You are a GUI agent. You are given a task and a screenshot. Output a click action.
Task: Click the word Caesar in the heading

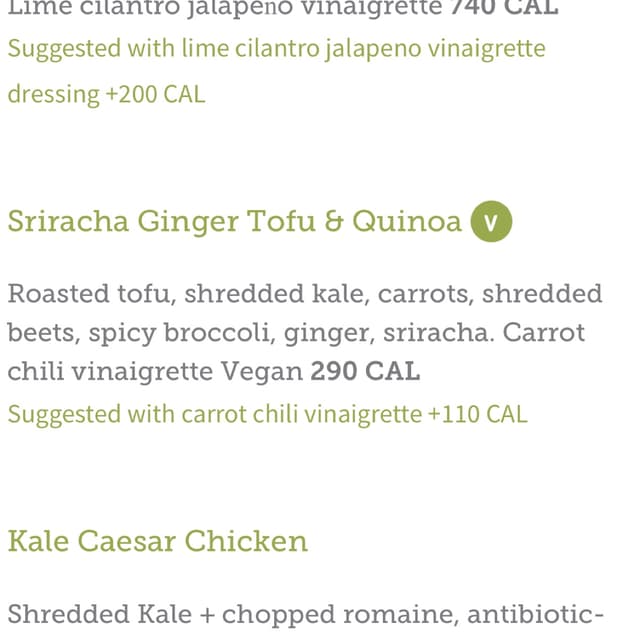tap(127, 541)
